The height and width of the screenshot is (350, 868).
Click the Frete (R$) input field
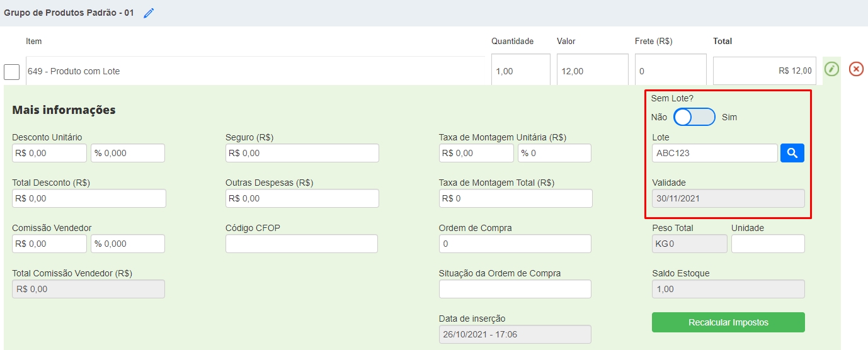click(x=670, y=71)
